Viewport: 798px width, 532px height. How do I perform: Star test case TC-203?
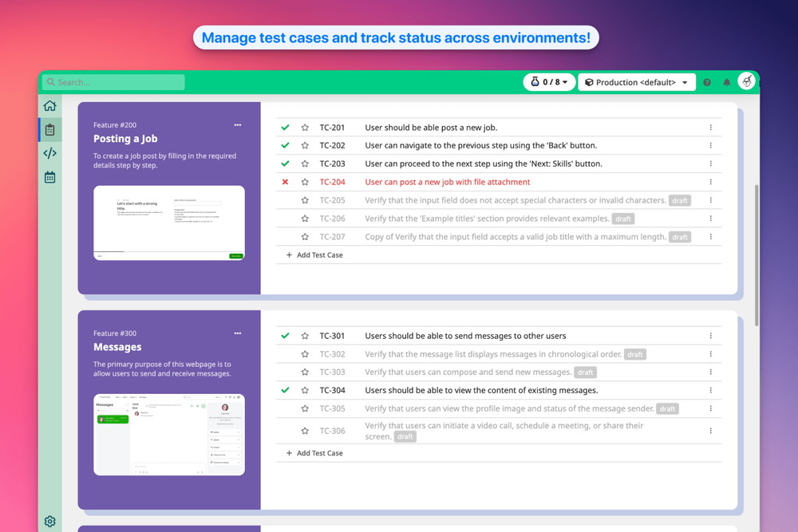pos(305,164)
